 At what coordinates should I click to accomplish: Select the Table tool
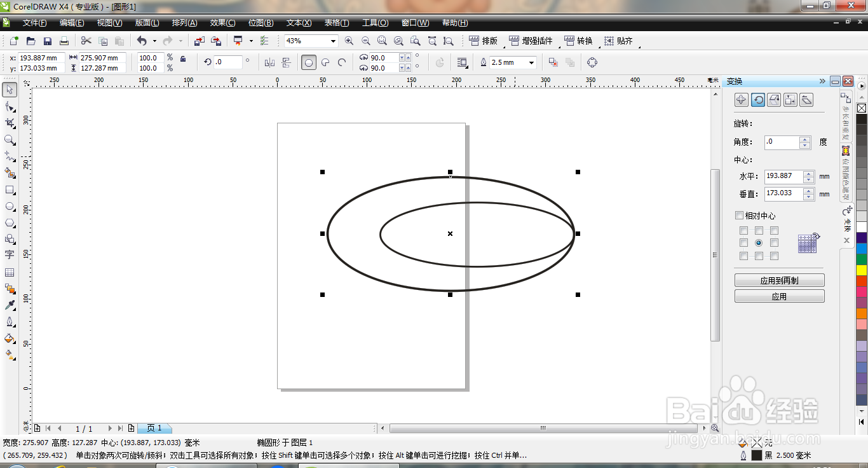click(x=10, y=272)
